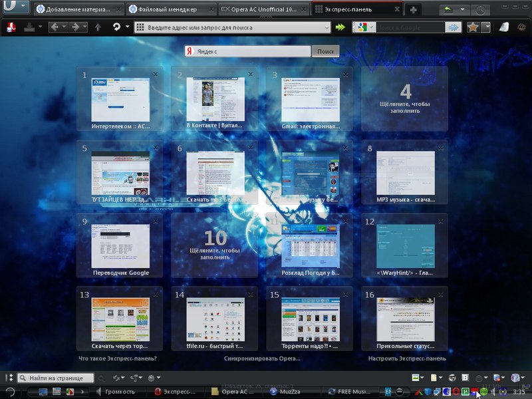This screenshot has height=399, width=532.
Task: Click the up-arrow parent directory icon
Action: coord(98,27)
